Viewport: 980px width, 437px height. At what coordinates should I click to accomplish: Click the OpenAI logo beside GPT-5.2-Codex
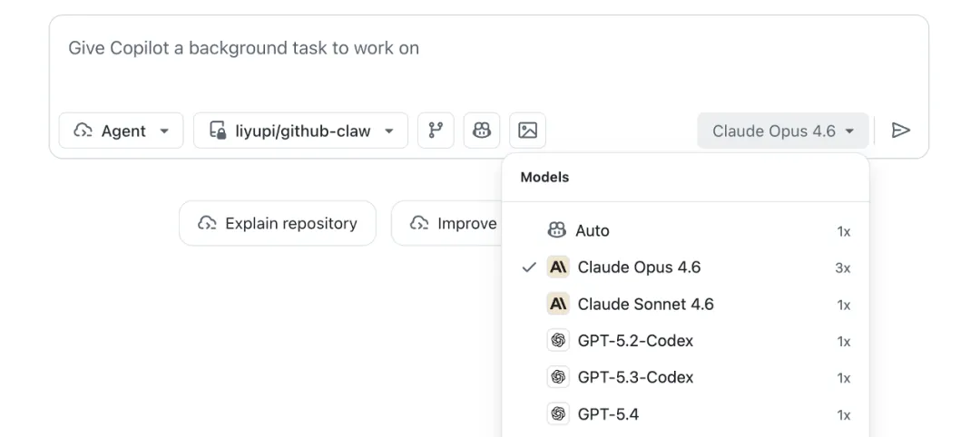[x=558, y=341]
